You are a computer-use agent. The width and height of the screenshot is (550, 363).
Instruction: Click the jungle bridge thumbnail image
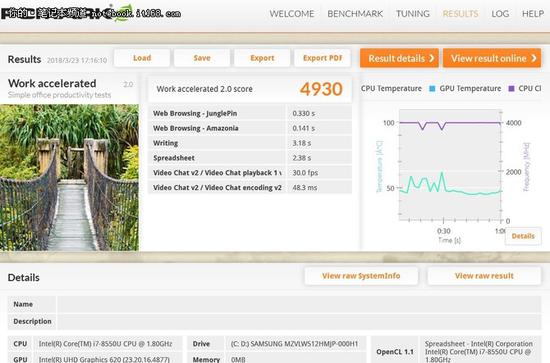(x=69, y=177)
